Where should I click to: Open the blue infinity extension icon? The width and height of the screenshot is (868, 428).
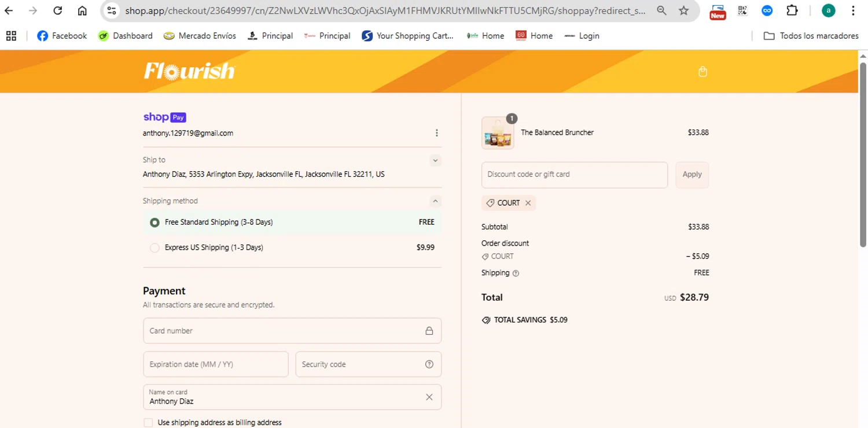click(767, 10)
